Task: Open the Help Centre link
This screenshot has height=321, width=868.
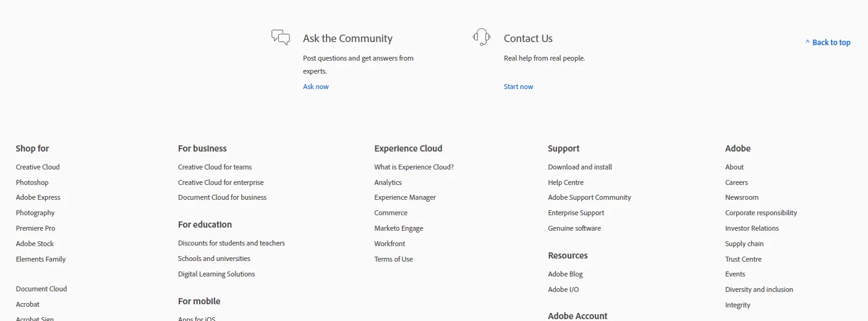Action: coord(566,182)
